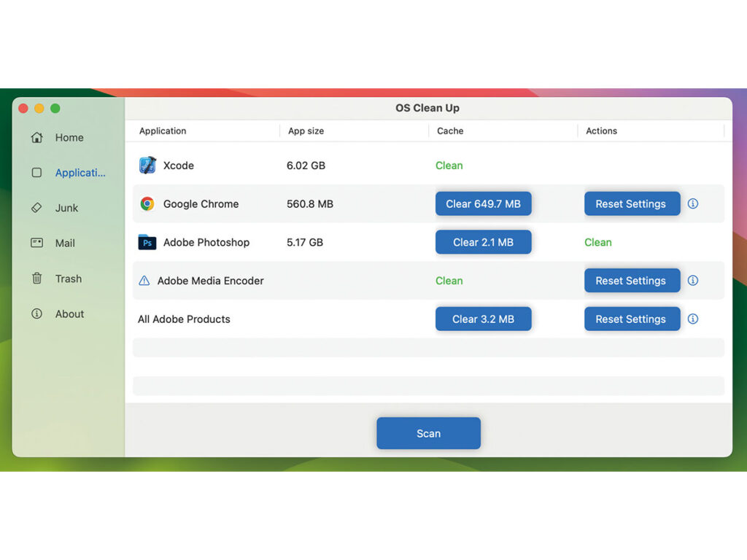Click the Adobe Photoshop Ps icon
Image resolution: width=747 pixels, height=560 pixels.
(x=147, y=242)
